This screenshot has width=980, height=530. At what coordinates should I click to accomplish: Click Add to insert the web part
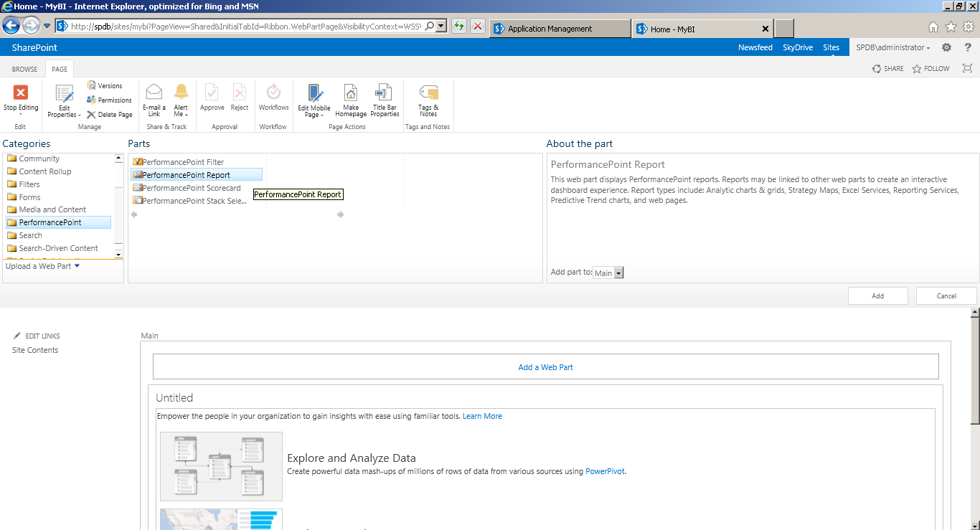coord(877,295)
